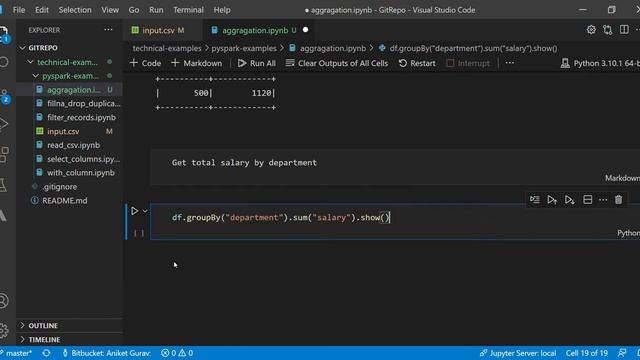The height and width of the screenshot is (360, 640).
Task: Open Selection menu
Action: tap(75, 10)
